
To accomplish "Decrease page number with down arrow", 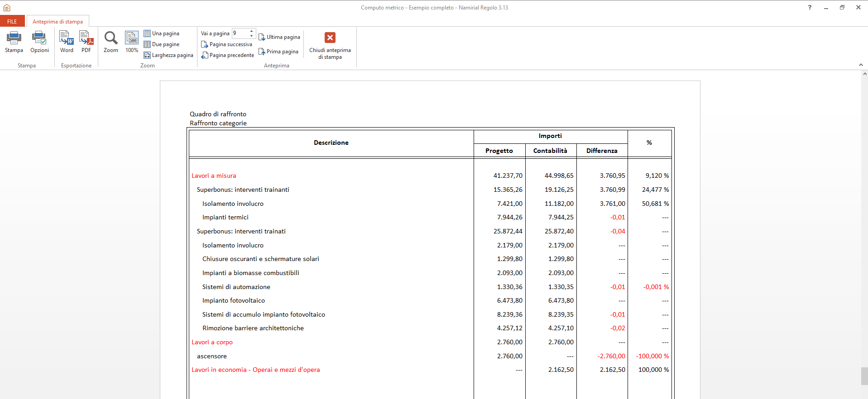I will pos(251,36).
